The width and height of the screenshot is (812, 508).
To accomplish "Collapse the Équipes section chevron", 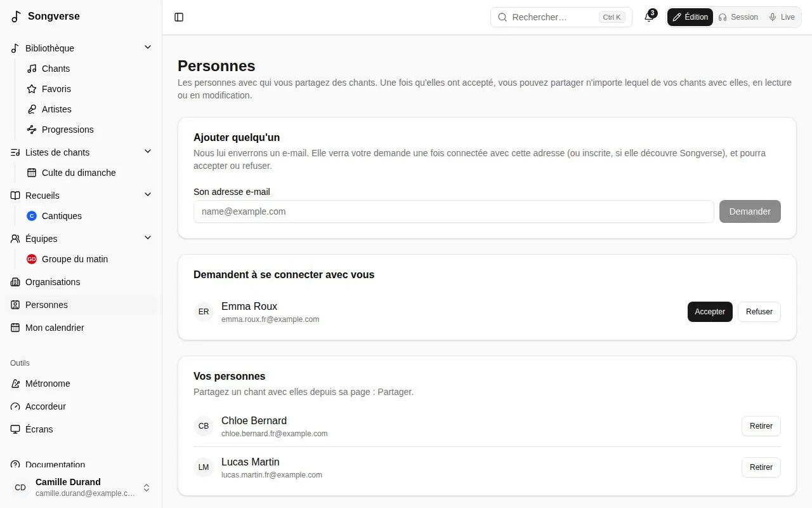I will tap(148, 238).
